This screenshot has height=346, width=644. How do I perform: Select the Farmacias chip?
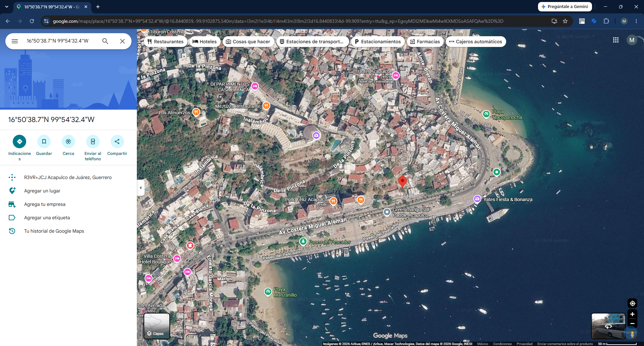point(425,42)
